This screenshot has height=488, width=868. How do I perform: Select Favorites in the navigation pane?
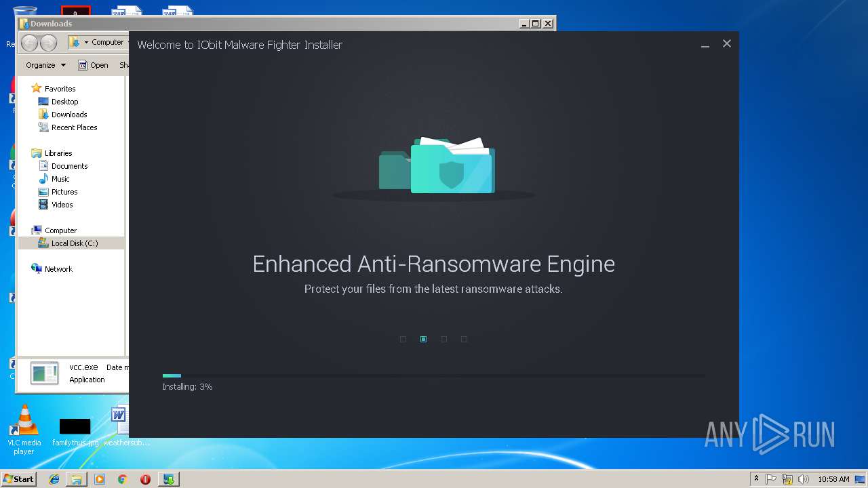click(60, 89)
